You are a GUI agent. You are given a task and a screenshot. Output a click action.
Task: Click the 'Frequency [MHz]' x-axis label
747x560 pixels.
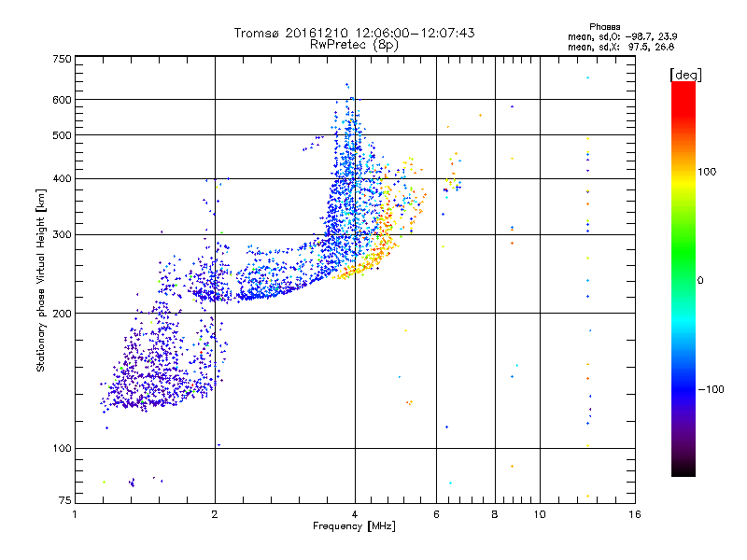point(354,526)
